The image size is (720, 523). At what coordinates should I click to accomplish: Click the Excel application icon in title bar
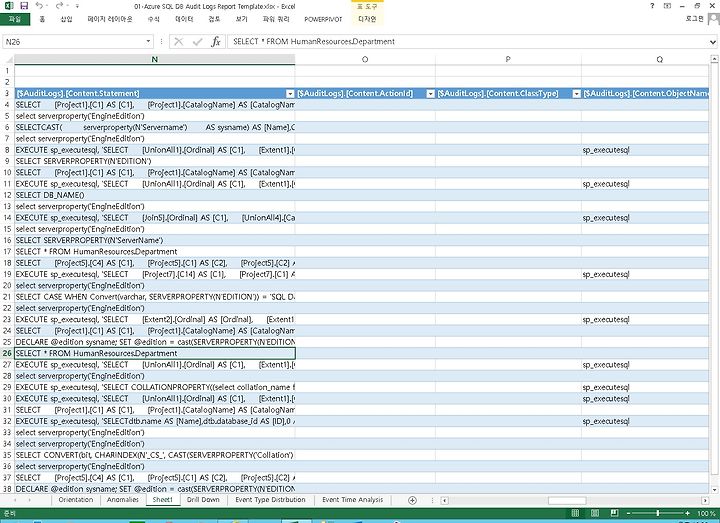click(x=9, y=6)
